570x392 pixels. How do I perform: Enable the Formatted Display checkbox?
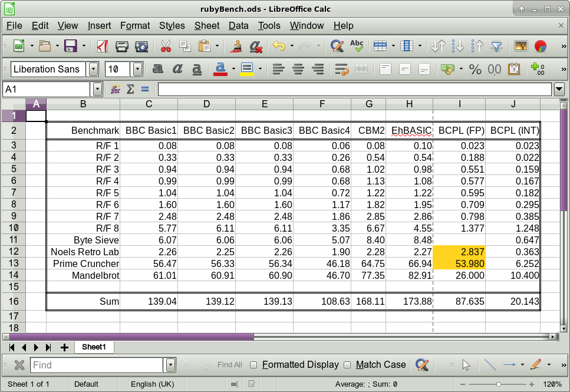click(253, 365)
